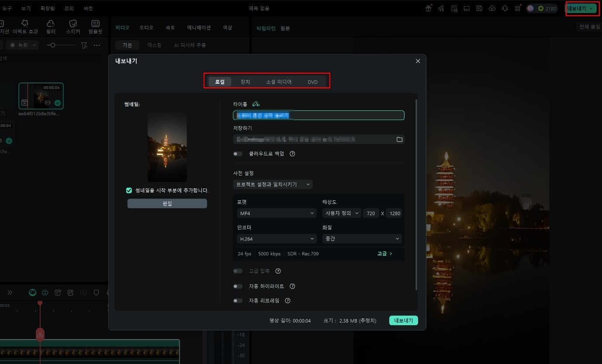Screen dimensions: 602x364
Task: Select the DVD export tab
Action: point(312,82)
